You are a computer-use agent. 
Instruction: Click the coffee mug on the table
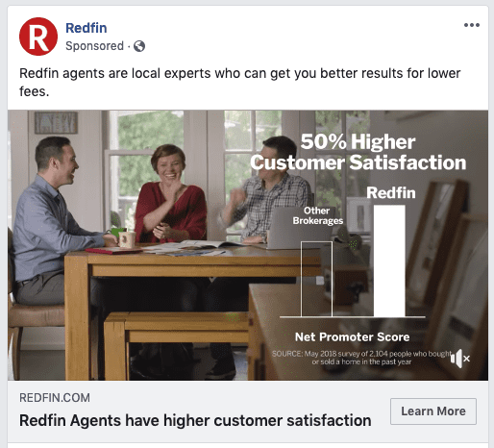coord(127,239)
